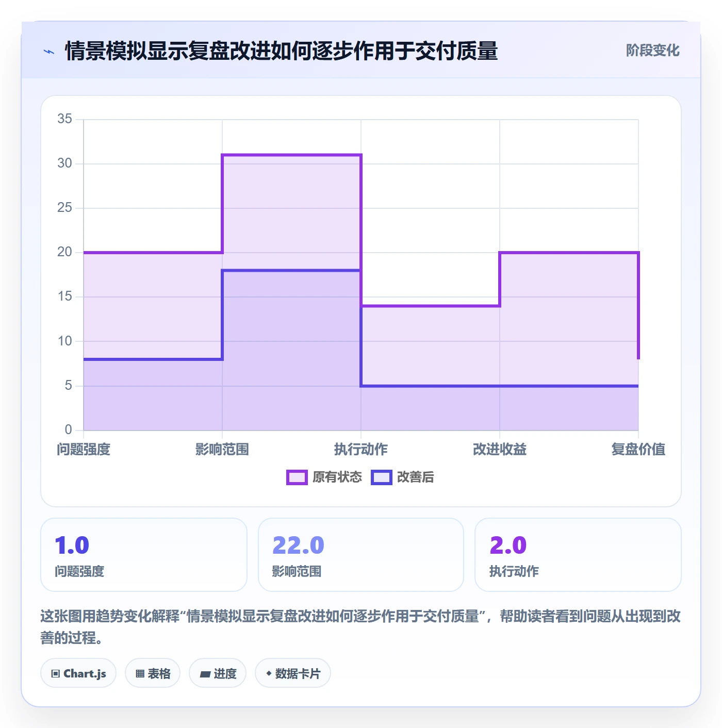Click the 问题强度 x-axis label
This screenshot has width=722, height=728.
[84, 450]
